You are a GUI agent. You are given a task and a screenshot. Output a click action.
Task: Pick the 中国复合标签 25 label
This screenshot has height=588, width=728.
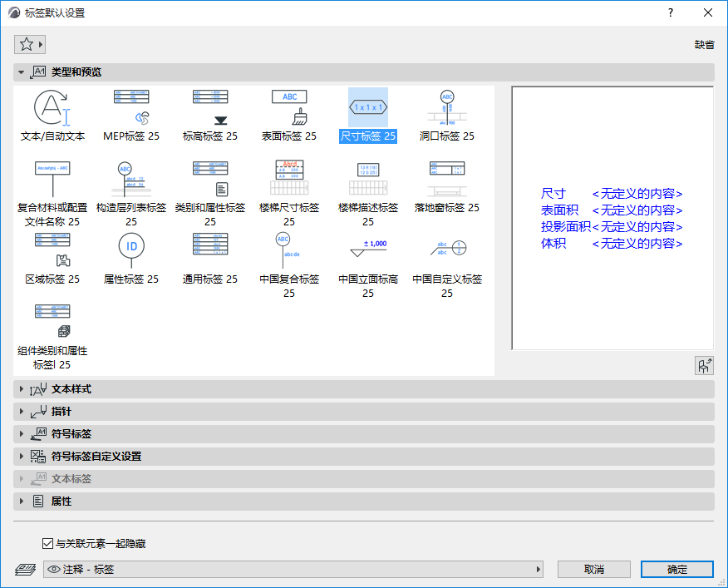click(289, 265)
